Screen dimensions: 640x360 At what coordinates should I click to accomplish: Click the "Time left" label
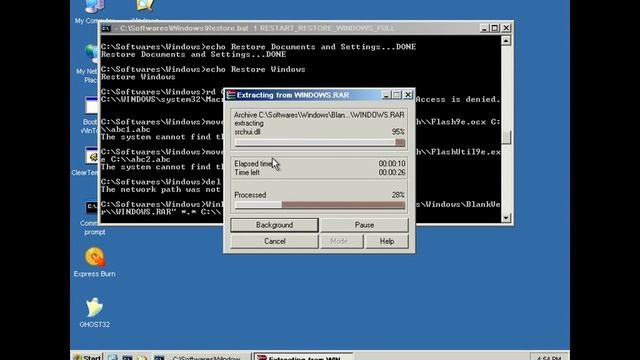point(247,173)
